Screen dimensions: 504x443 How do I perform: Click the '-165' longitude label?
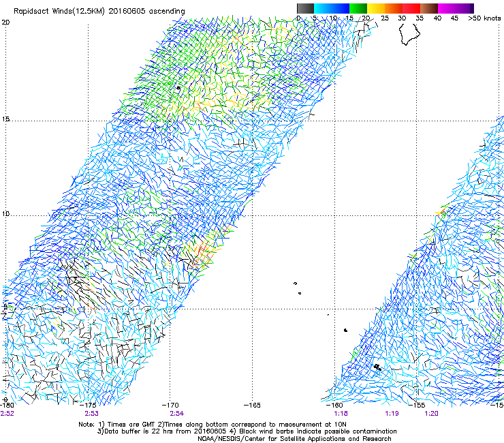252,406
